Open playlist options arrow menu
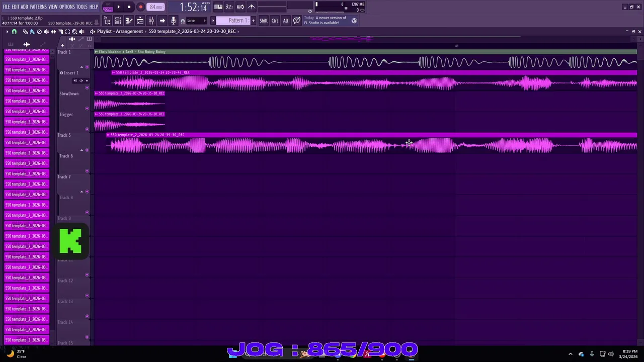Screen dimensions: 644x362 pos(7,32)
